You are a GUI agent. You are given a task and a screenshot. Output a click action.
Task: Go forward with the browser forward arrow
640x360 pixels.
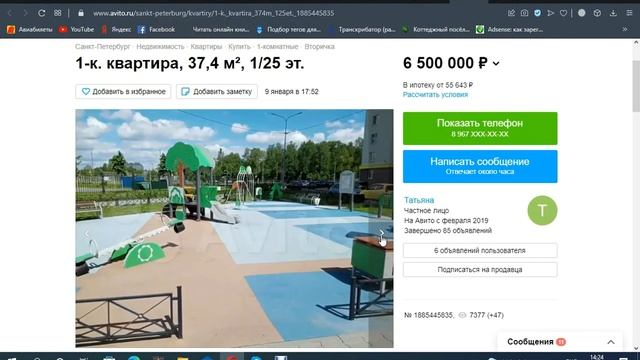25,13
